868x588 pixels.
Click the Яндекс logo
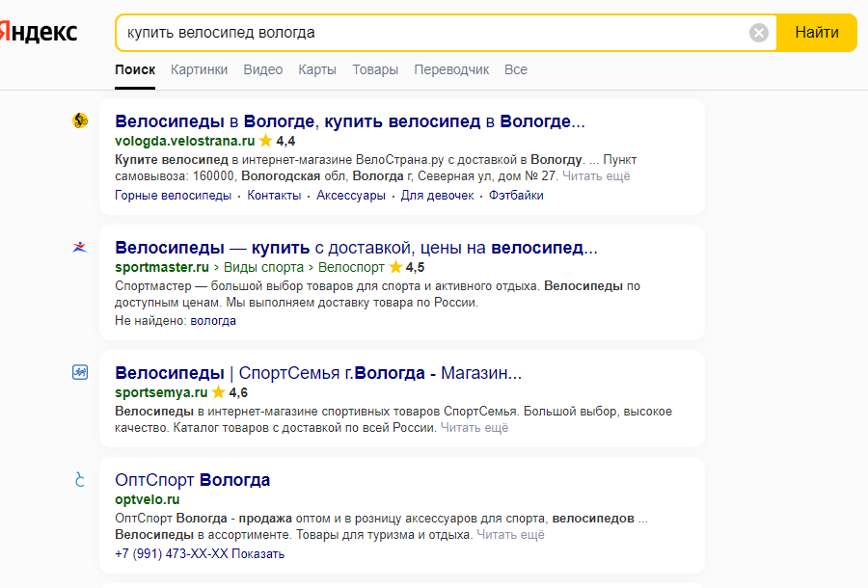(38, 32)
